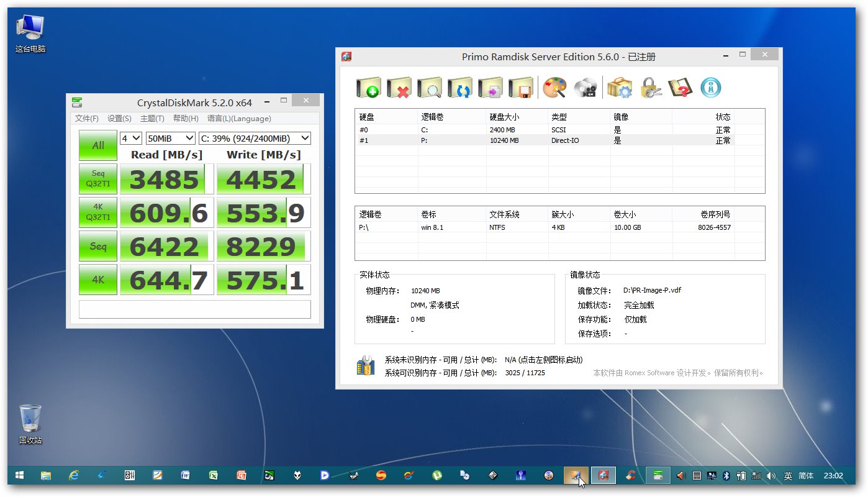The height and width of the screenshot is (497, 868).
Task: Click the 类型 column header in disk list
Action: [x=559, y=117]
